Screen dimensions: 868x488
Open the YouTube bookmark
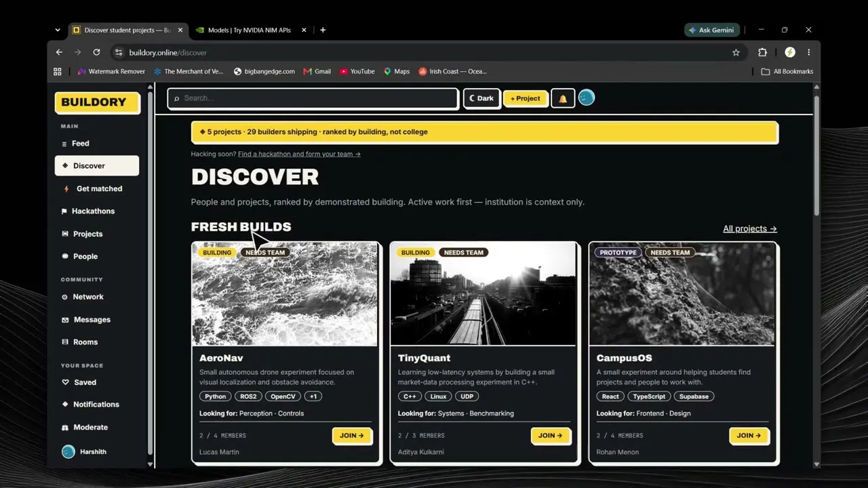[x=357, y=71]
